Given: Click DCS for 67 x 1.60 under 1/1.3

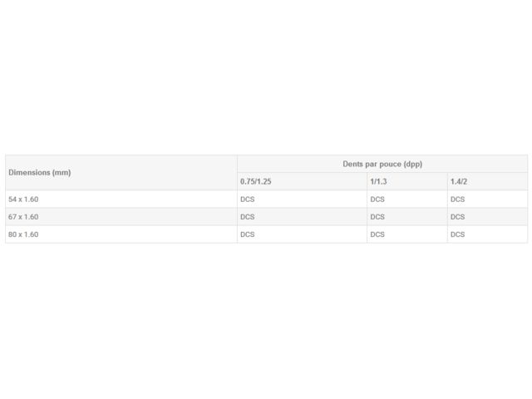Looking at the screenshot, I should tap(377, 217).
